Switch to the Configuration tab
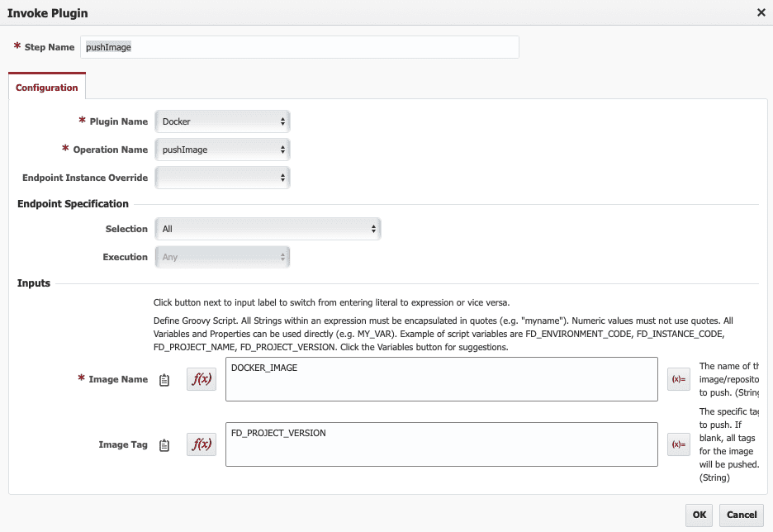The image size is (773, 532). pos(47,88)
